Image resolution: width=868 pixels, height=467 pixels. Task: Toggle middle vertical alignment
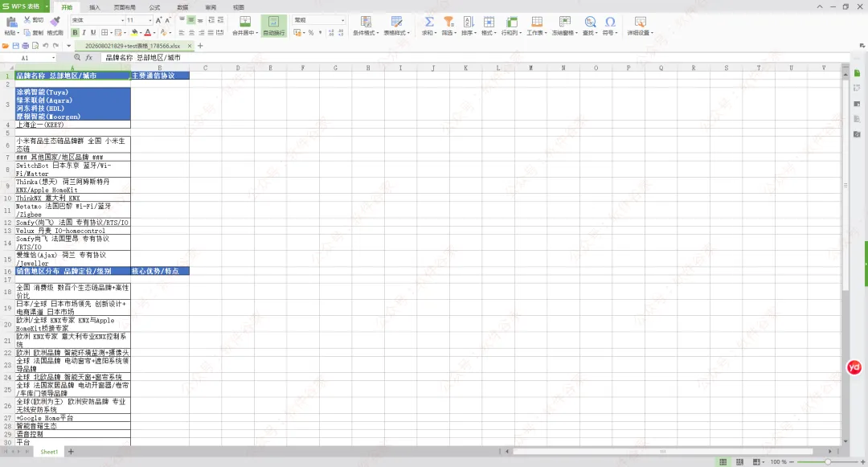tap(191, 20)
